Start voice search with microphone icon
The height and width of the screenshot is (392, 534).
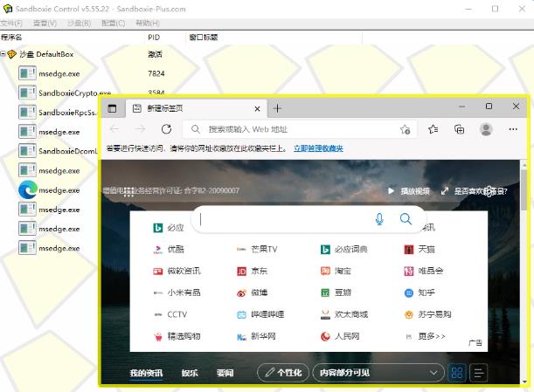(379, 219)
